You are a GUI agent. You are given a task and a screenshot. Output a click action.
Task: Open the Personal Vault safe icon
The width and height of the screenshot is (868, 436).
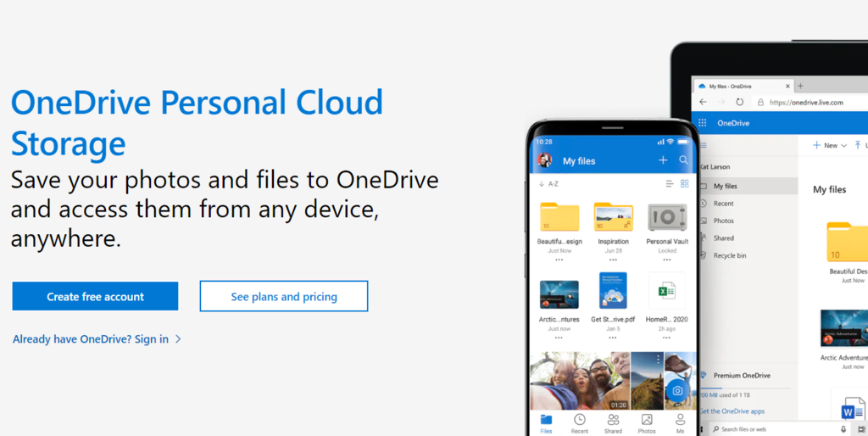tap(667, 217)
